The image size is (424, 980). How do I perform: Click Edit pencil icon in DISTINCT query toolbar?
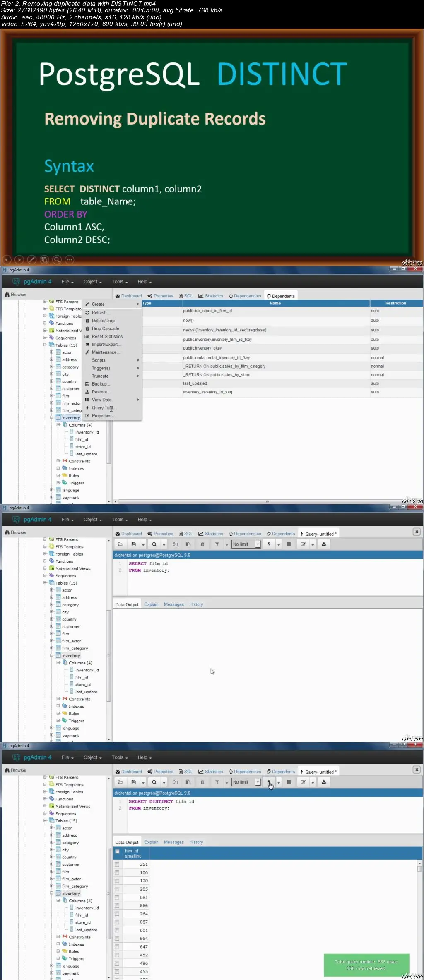pyautogui.click(x=303, y=782)
